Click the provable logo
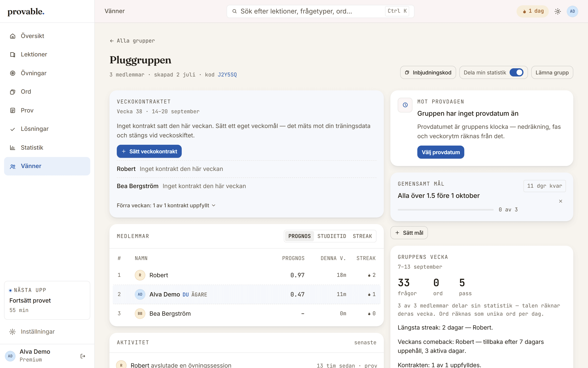Image resolution: width=588 pixels, height=368 pixels. 26,12
